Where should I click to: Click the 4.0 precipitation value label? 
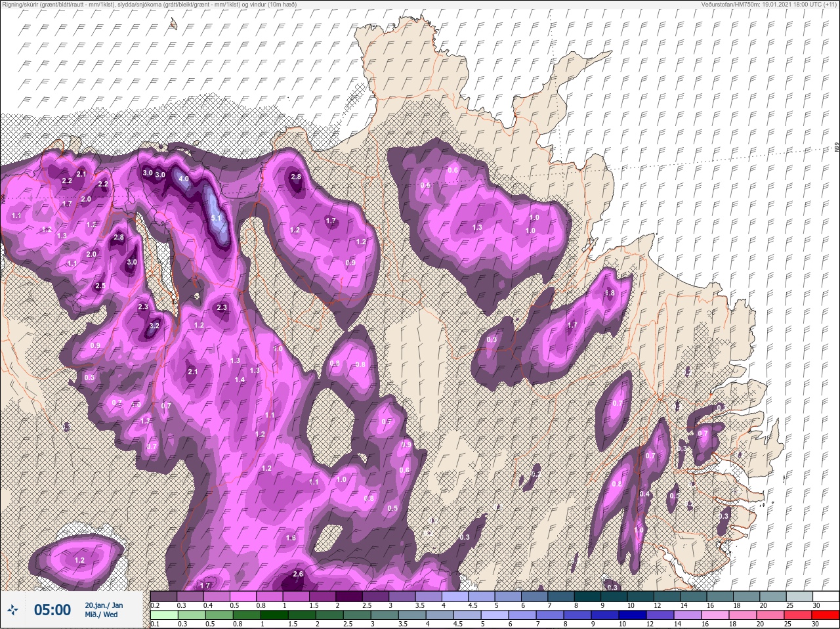[183, 179]
